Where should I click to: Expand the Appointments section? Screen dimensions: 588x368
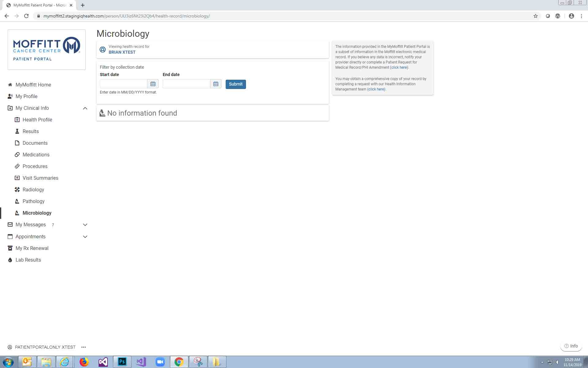coord(85,237)
